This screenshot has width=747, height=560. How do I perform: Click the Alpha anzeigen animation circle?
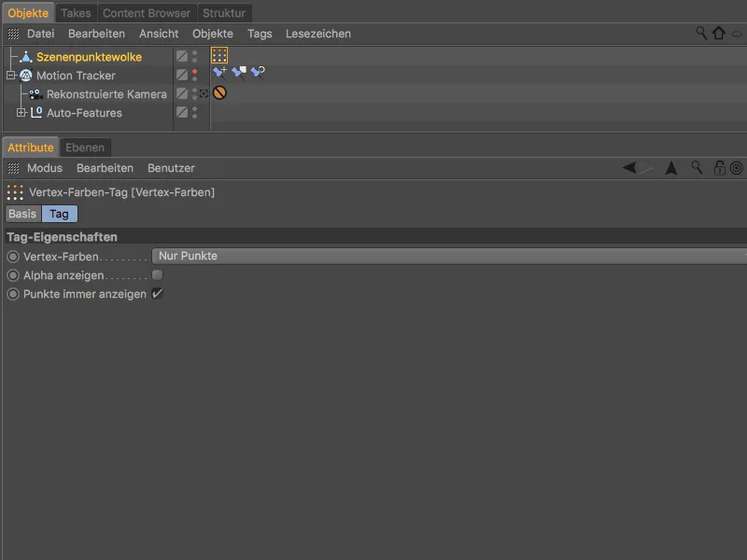[13, 275]
